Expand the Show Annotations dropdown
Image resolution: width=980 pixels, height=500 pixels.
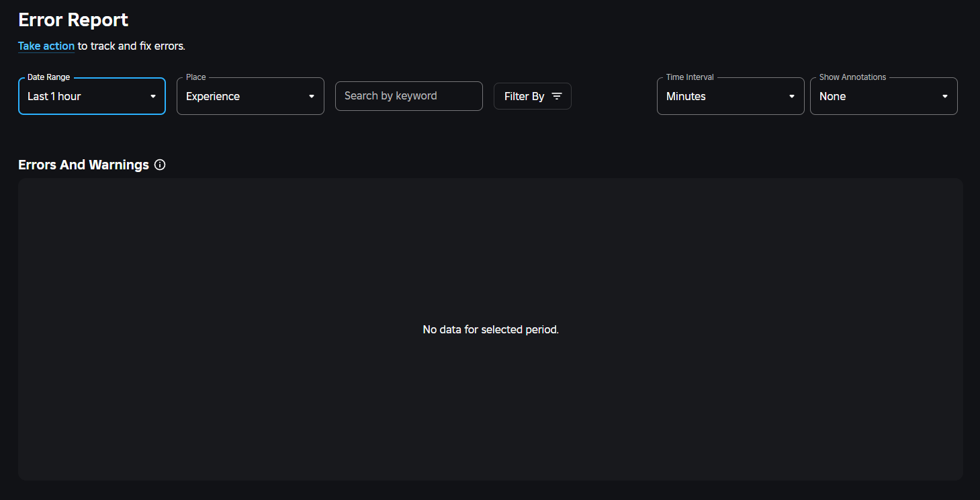(x=884, y=96)
